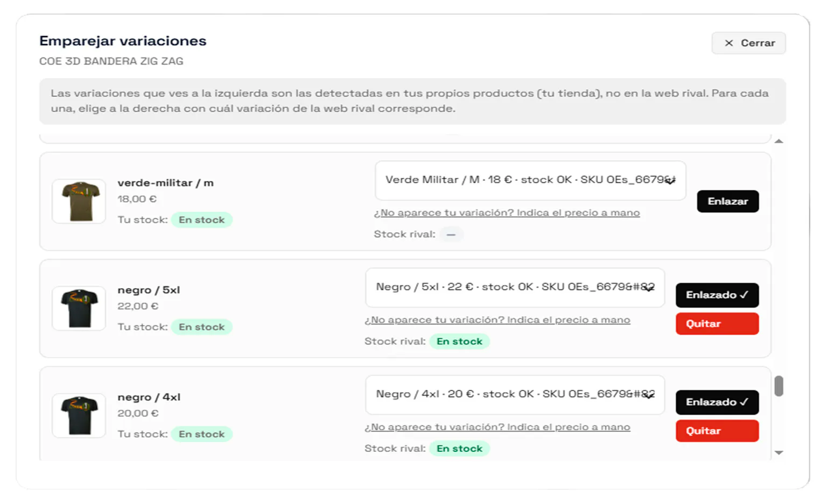827x504 pixels.
Task: Click the "verde-militar / m" variation name
Action: tap(165, 183)
